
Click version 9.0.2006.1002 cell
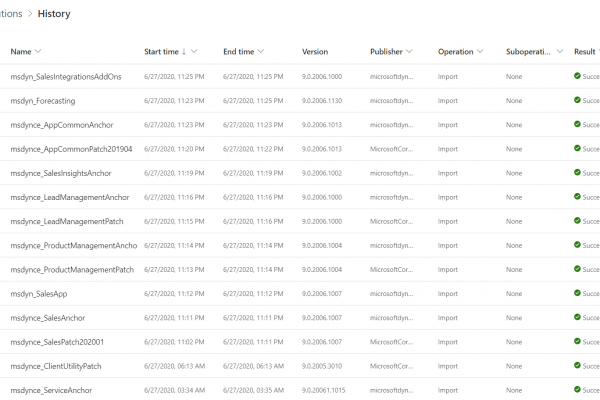(x=322, y=173)
